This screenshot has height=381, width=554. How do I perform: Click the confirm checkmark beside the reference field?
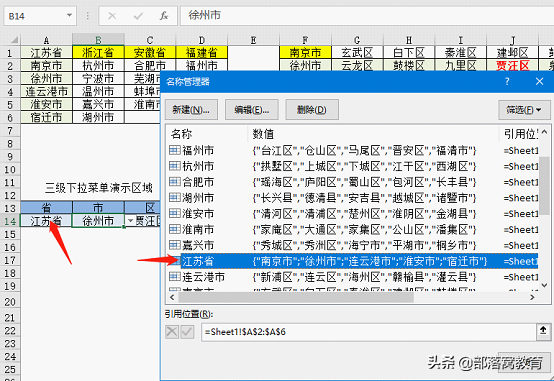pos(187,332)
